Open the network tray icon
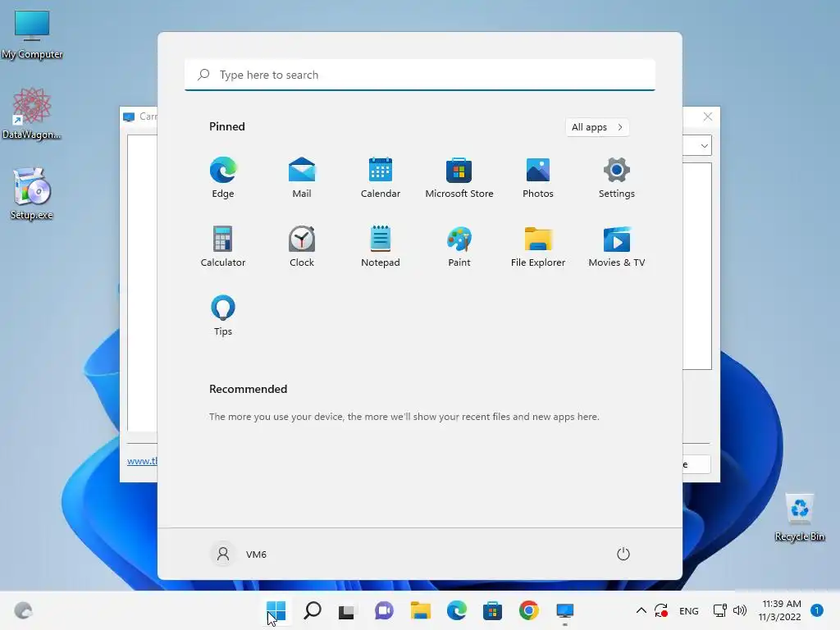840x630 pixels. click(719, 610)
